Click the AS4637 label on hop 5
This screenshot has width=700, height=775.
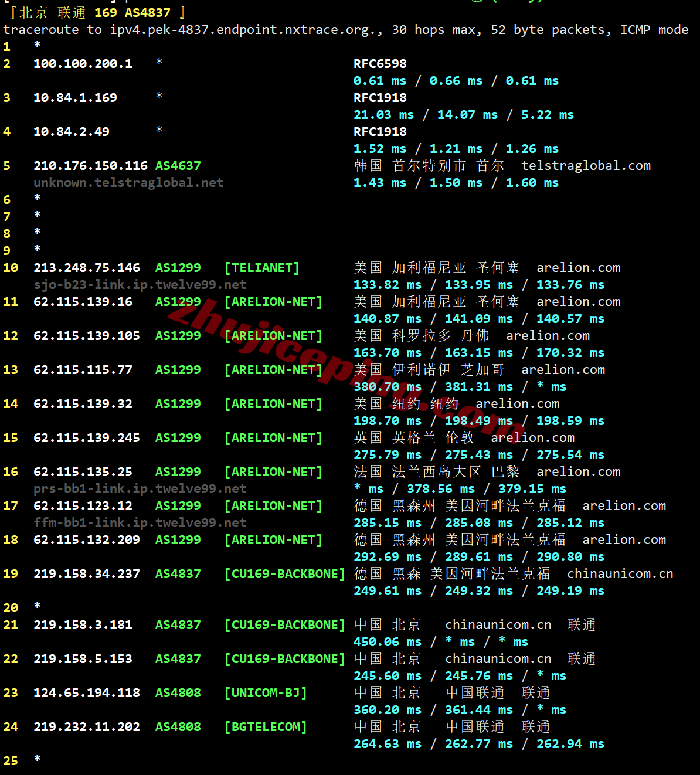(178, 166)
